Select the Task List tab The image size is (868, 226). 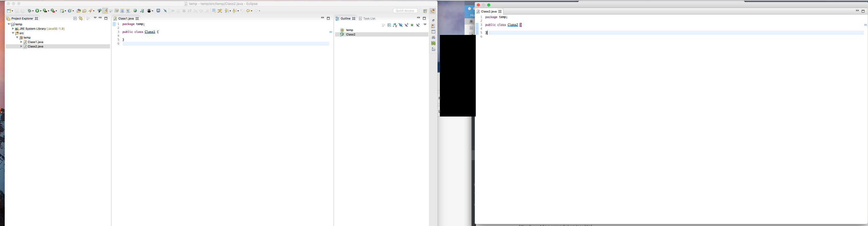tap(367, 19)
